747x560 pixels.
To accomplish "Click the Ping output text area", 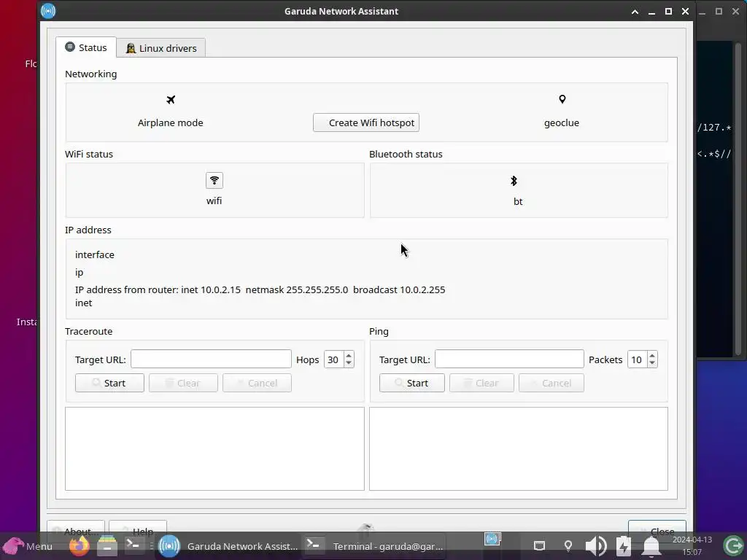I will pyautogui.click(x=519, y=448).
